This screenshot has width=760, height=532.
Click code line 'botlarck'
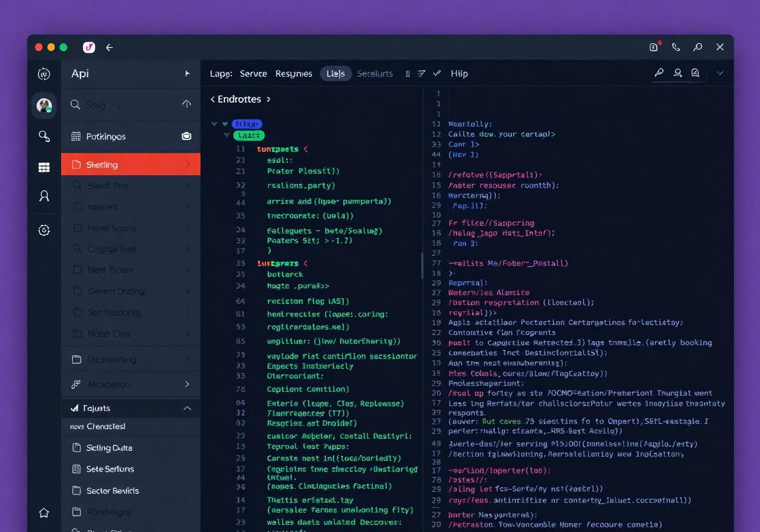(x=285, y=274)
